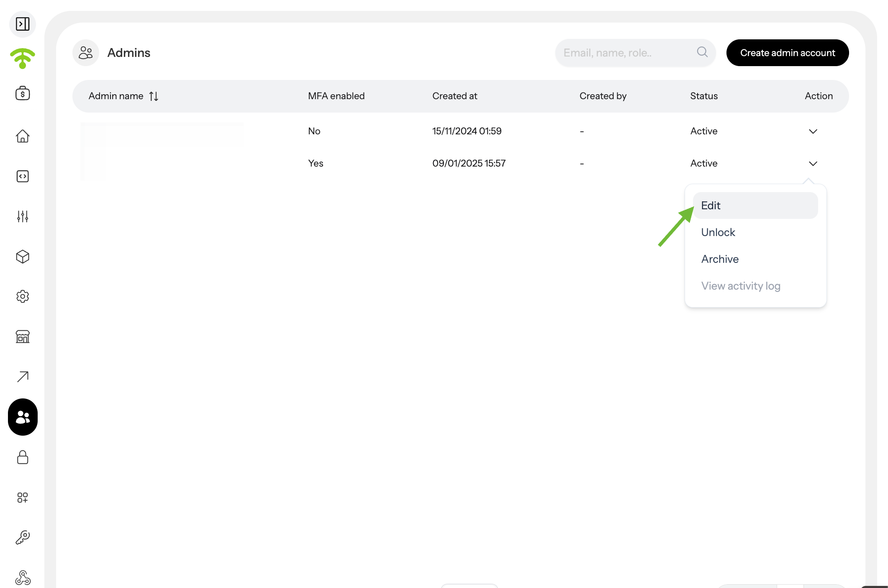888x588 pixels.
Task: Open the add apps grid icon
Action: [x=23, y=497]
